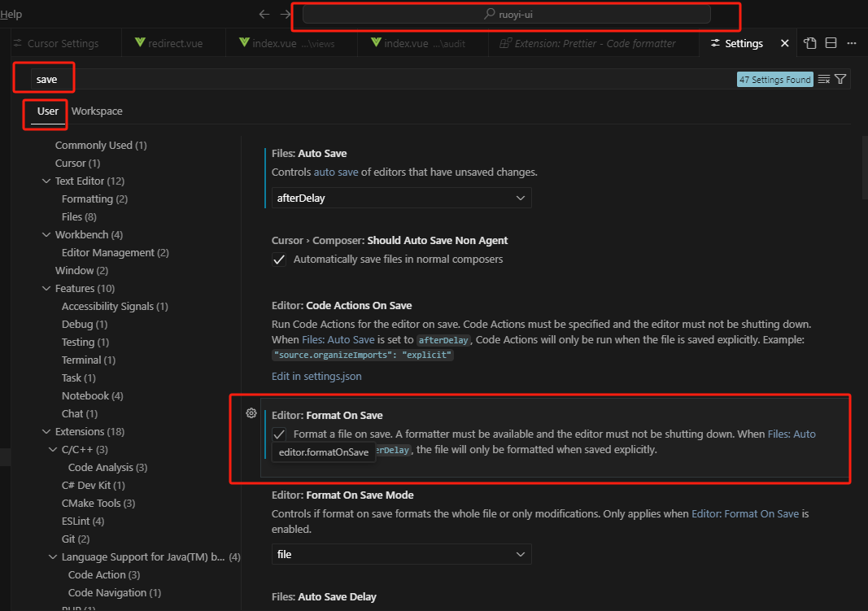Clear settings search input icon
868x611 pixels.
click(824, 80)
